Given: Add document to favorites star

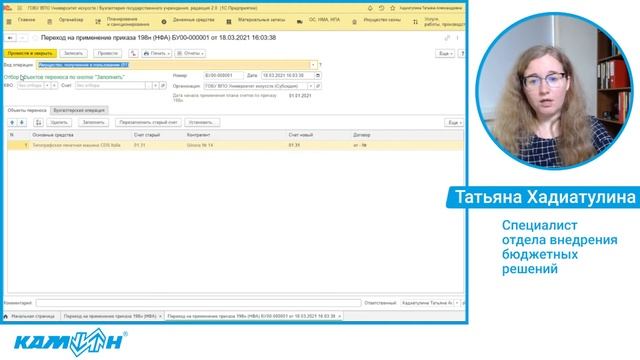Looking at the screenshot, I should click(35, 38).
